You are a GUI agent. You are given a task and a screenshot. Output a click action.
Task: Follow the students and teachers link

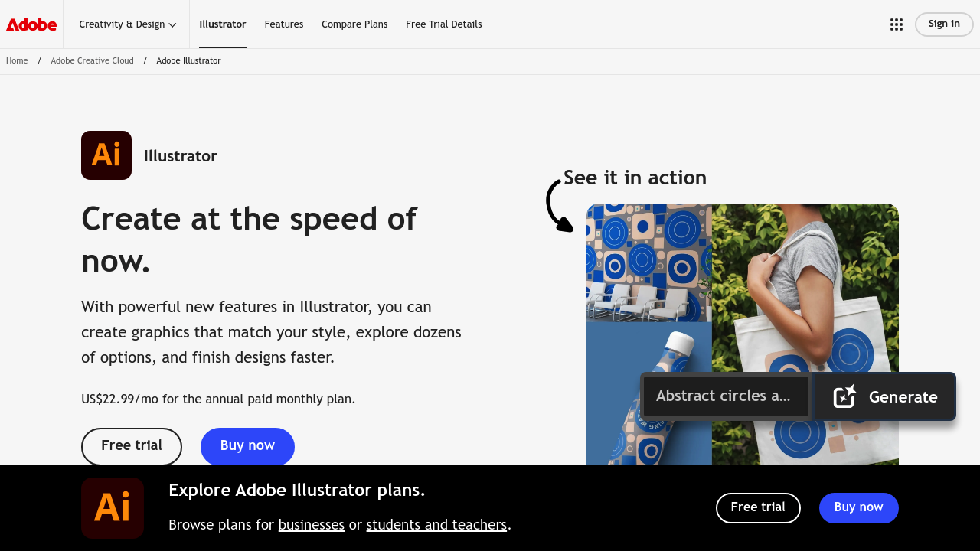click(x=436, y=525)
